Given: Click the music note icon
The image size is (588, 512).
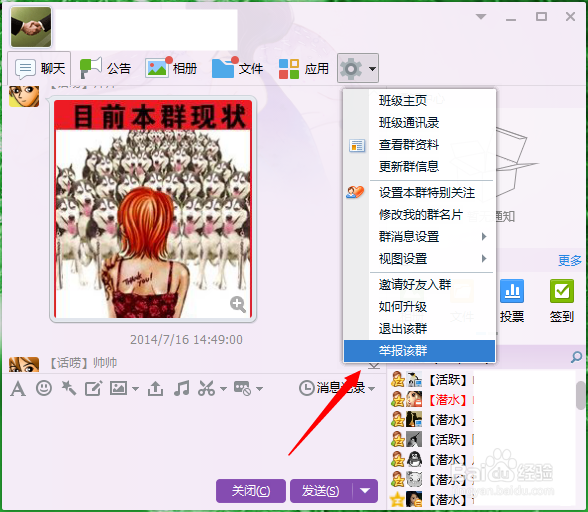Looking at the screenshot, I should pos(182,388).
